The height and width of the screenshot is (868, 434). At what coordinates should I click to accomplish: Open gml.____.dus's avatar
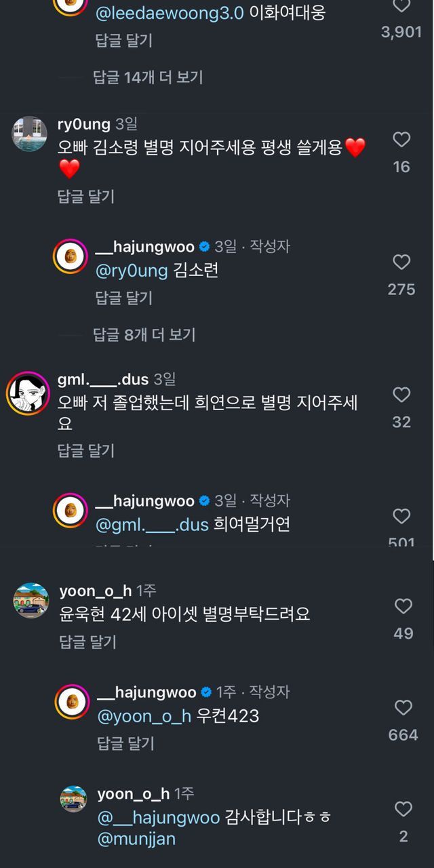[x=28, y=393]
